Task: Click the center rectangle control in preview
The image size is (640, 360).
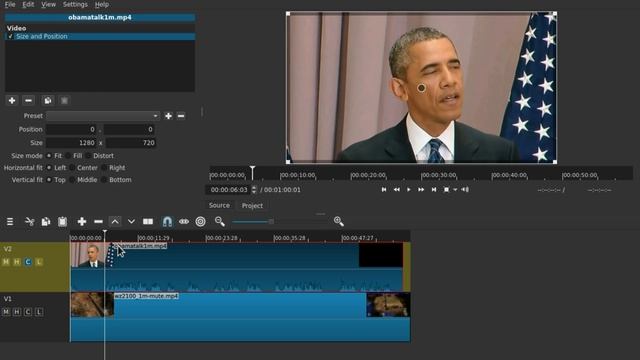Action: click(422, 87)
